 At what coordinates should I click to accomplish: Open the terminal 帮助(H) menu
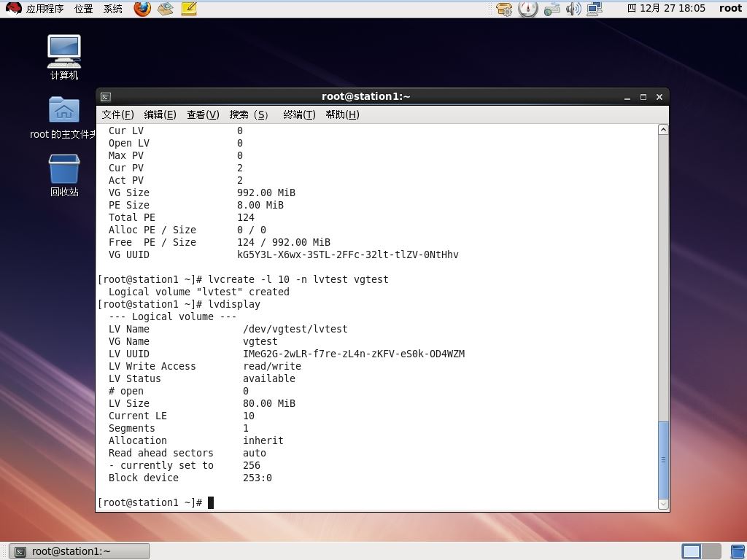coord(342,114)
